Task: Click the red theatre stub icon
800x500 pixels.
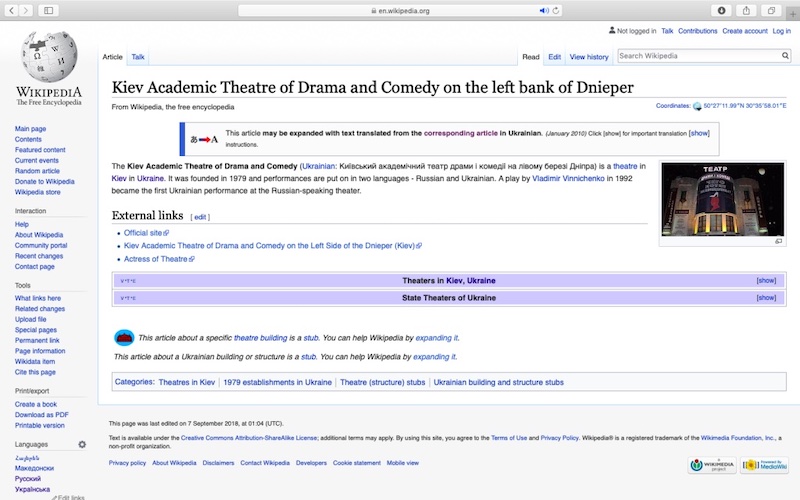Action: coord(124,337)
